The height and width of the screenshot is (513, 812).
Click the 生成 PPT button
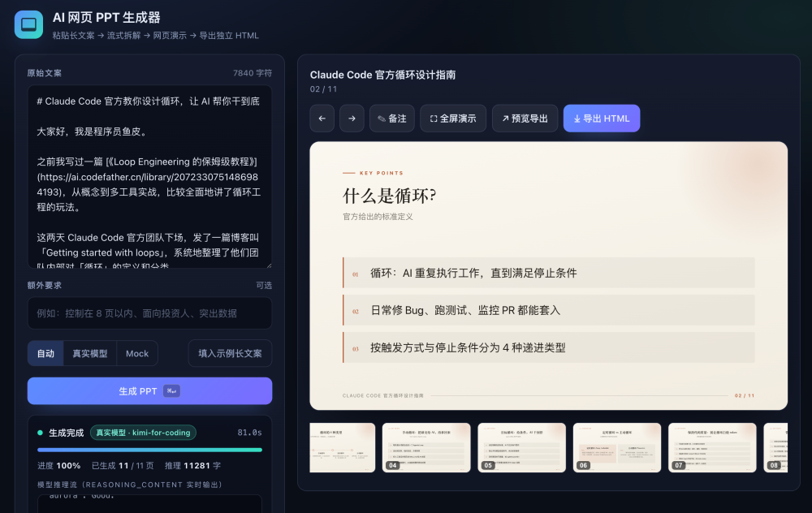(149, 390)
